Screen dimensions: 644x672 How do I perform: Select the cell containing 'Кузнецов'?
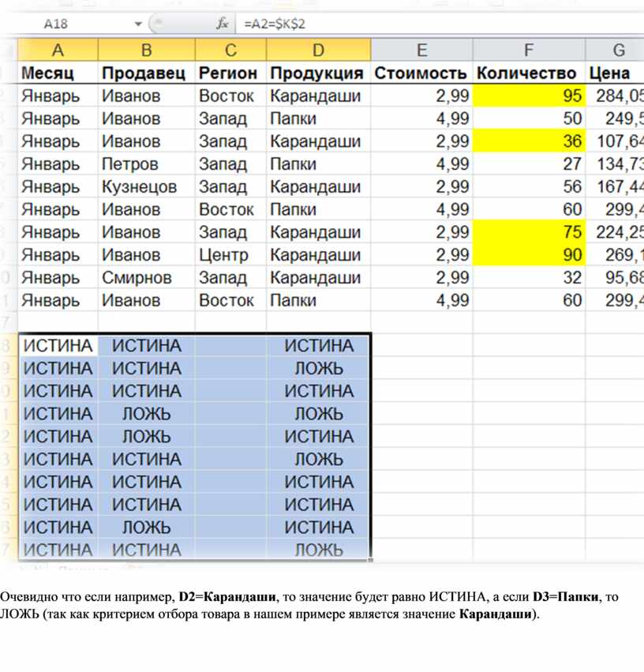tap(147, 186)
